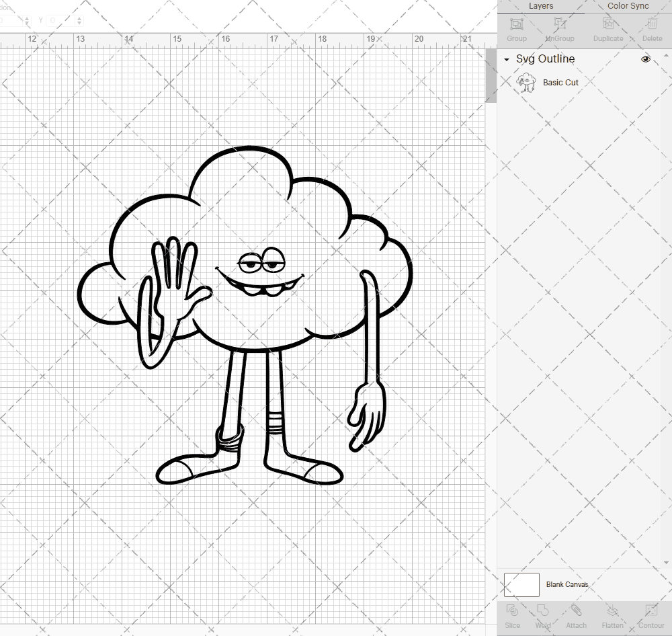The image size is (672, 636).
Task: Toggle visibility of Svg Outline layer
Action: coord(646,58)
